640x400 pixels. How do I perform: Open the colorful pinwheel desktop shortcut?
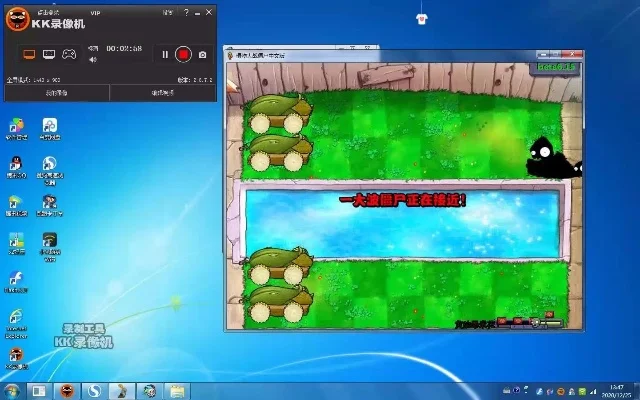16,129
